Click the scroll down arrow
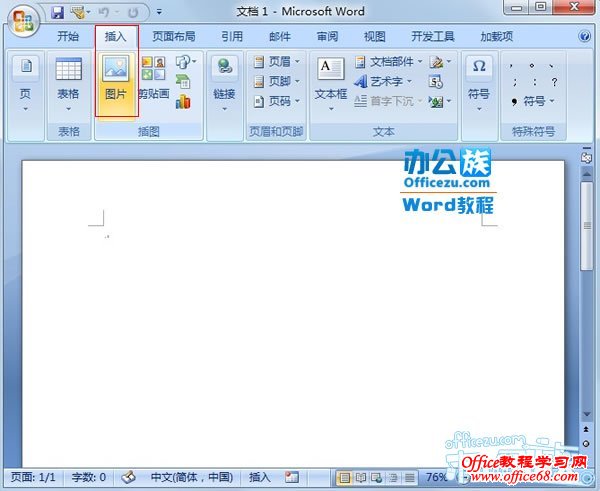 coord(586,414)
